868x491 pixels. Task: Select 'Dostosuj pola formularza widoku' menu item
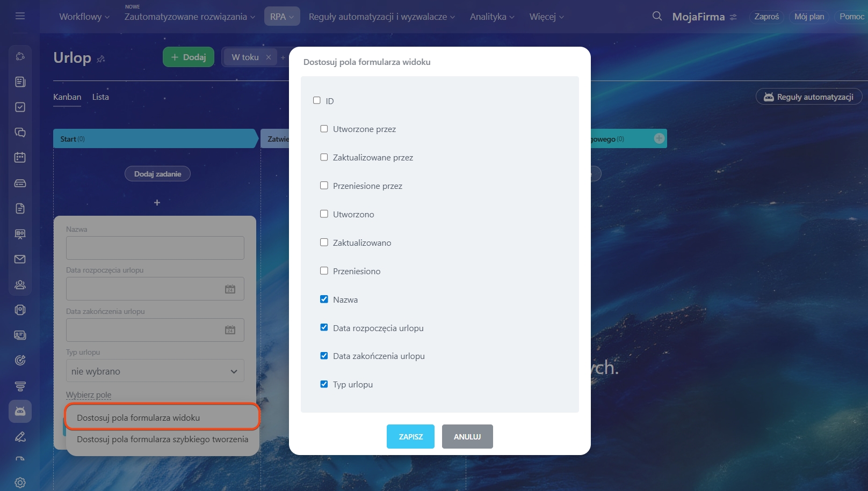point(162,417)
